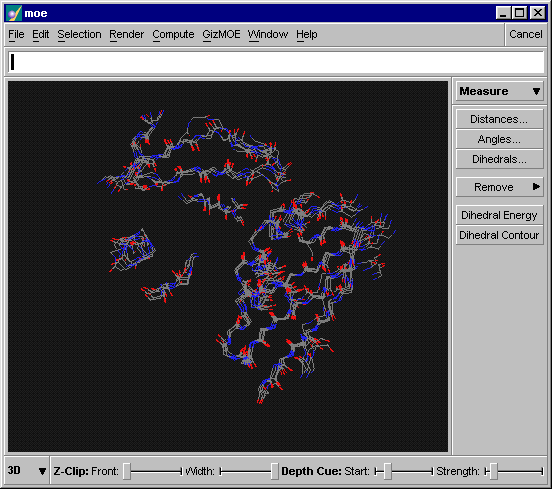Open the Measure dropdown arrow
Viewport: 552px width, 489px height.
pyautogui.click(x=536, y=92)
